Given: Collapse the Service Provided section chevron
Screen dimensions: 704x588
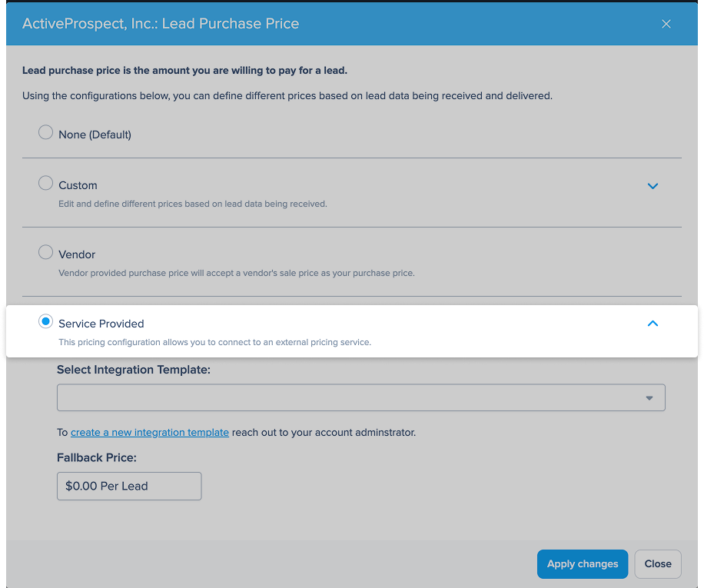Looking at the screenshot, I should click(653, 323).
